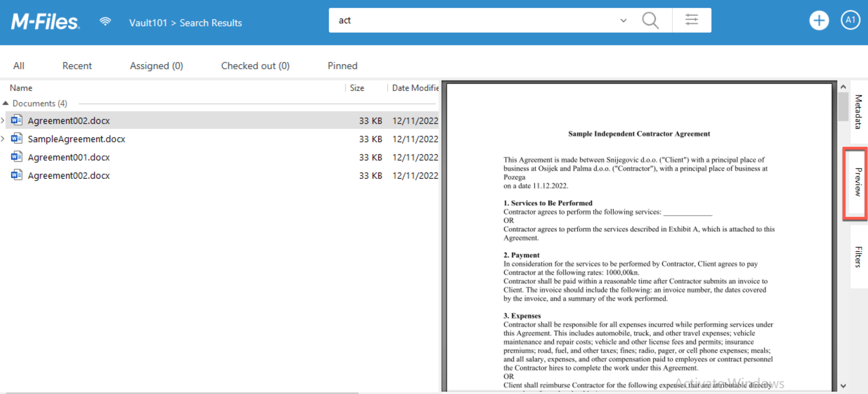Collapse the Documents (4) group
868x394 pixels.
(x=5, y=103)
